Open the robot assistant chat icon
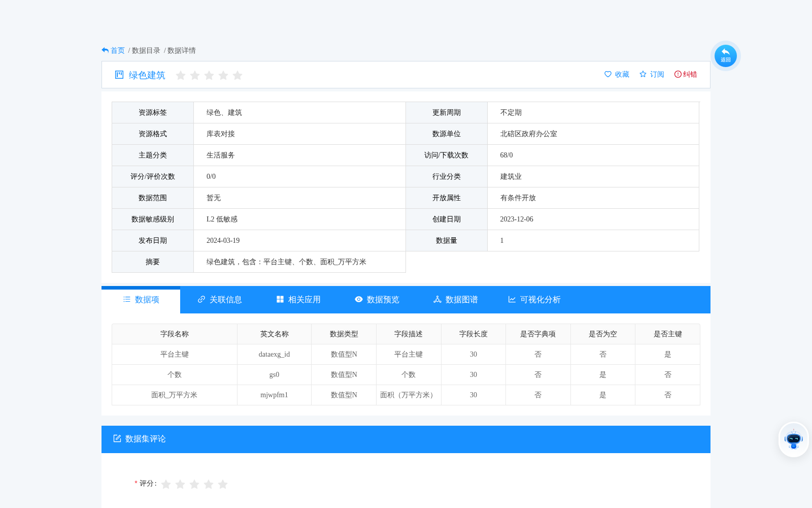 pos(794,439)
